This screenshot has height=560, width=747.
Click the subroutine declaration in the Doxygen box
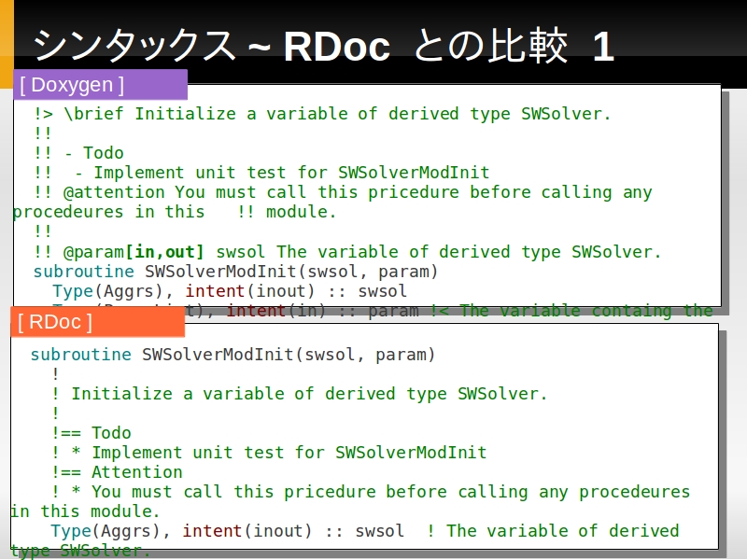[x=235, y=272]
